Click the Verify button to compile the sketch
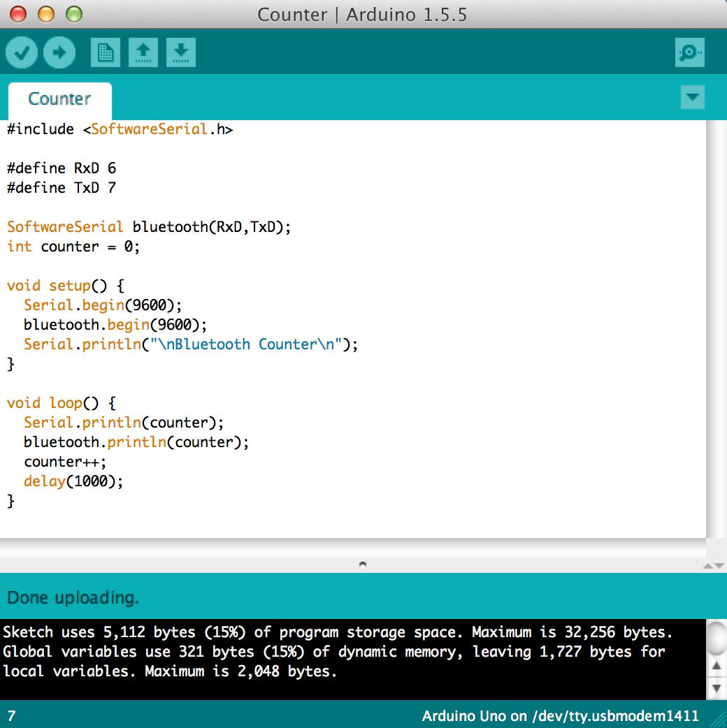 pyautogui.click(x=21, y=52)
